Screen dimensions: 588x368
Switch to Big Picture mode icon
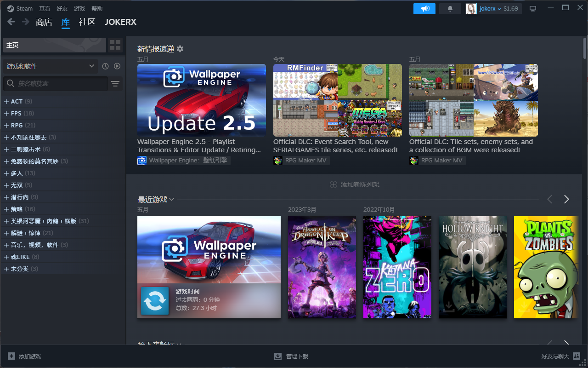[533, 8]
